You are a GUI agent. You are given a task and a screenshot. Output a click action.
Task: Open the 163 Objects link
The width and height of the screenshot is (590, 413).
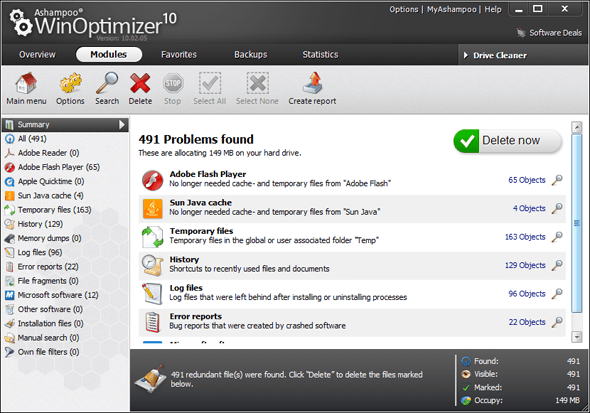[x=525, y=237]
